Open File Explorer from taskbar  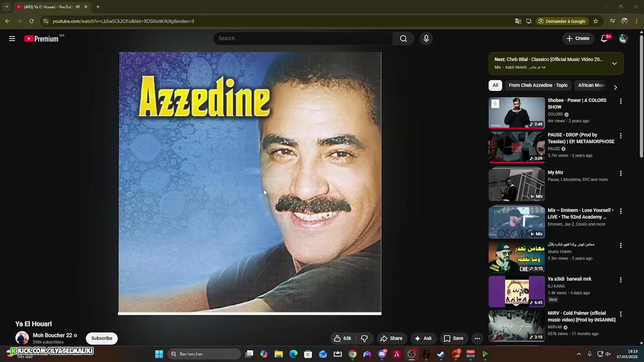(279, 354)
